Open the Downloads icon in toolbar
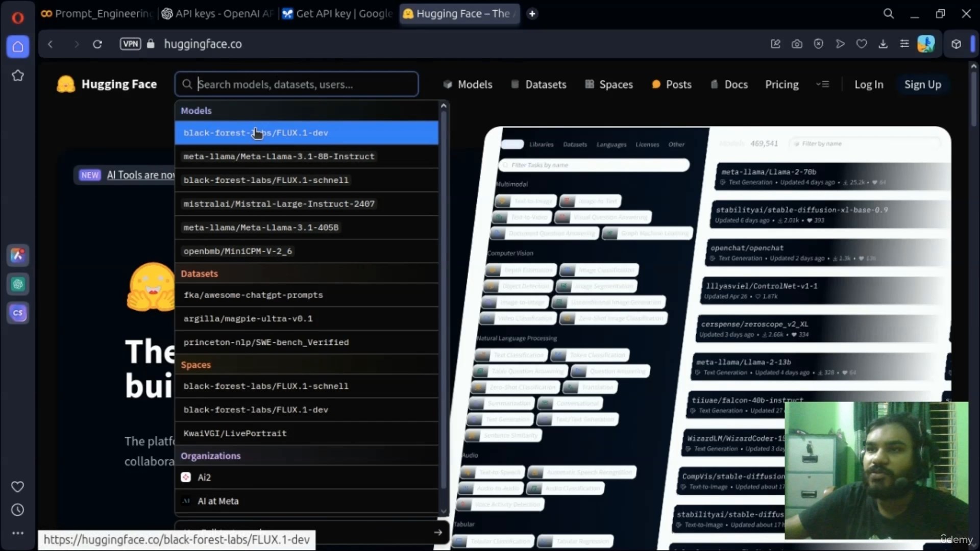 (883, 44)
